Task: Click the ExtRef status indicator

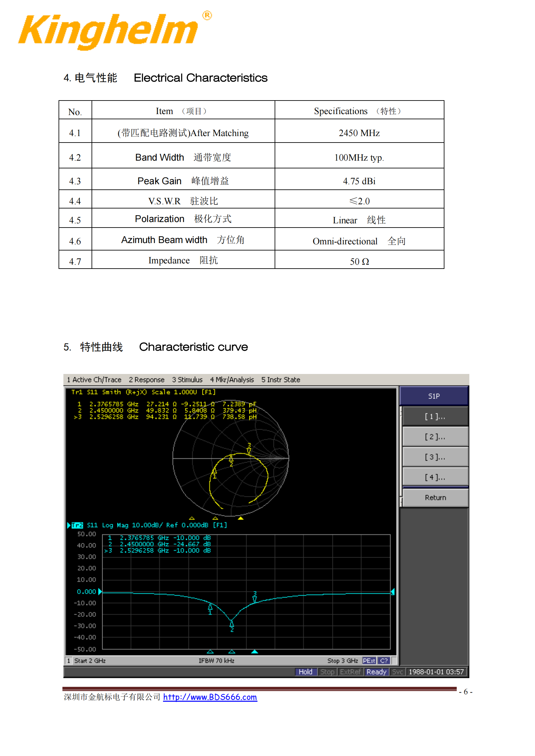Action: point(350,672)
